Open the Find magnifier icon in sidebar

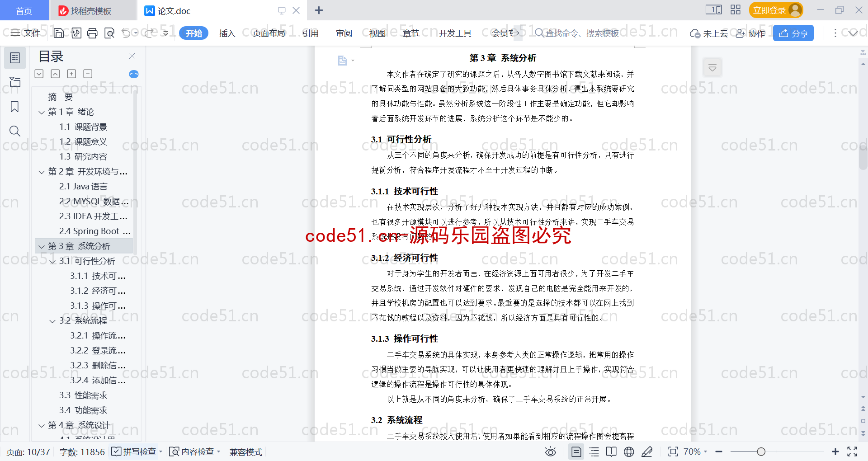coord(15,131)
